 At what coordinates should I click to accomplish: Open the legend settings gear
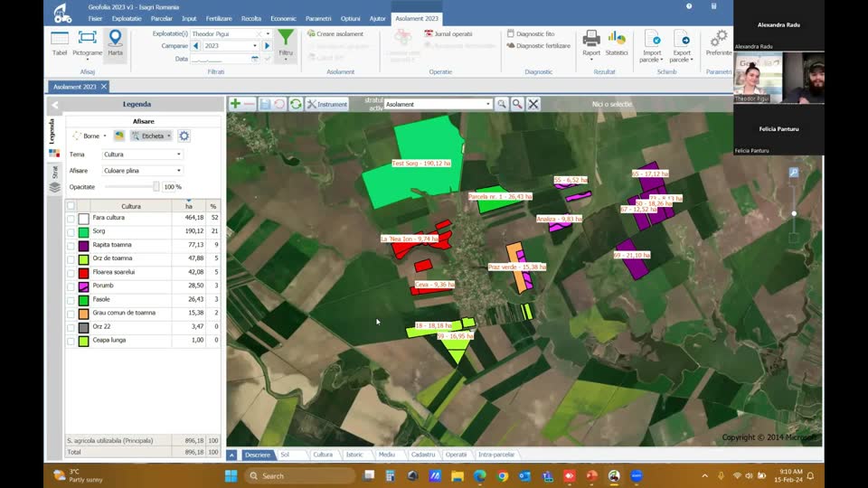coord(184,136)
